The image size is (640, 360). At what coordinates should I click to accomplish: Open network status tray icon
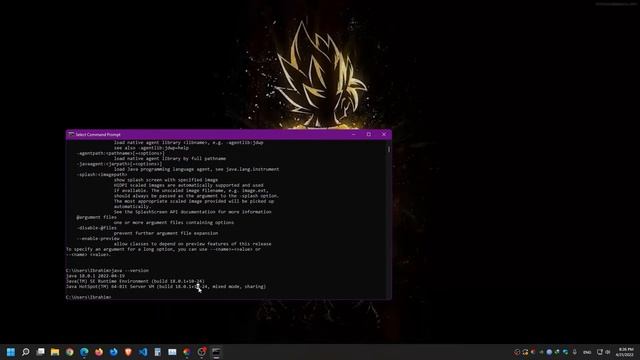pos(600,352)
